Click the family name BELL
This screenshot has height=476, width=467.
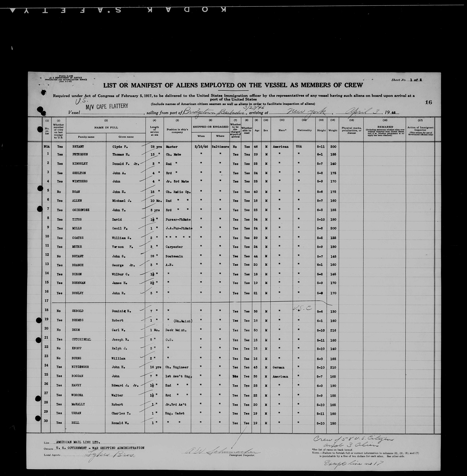tap(75, 423)
